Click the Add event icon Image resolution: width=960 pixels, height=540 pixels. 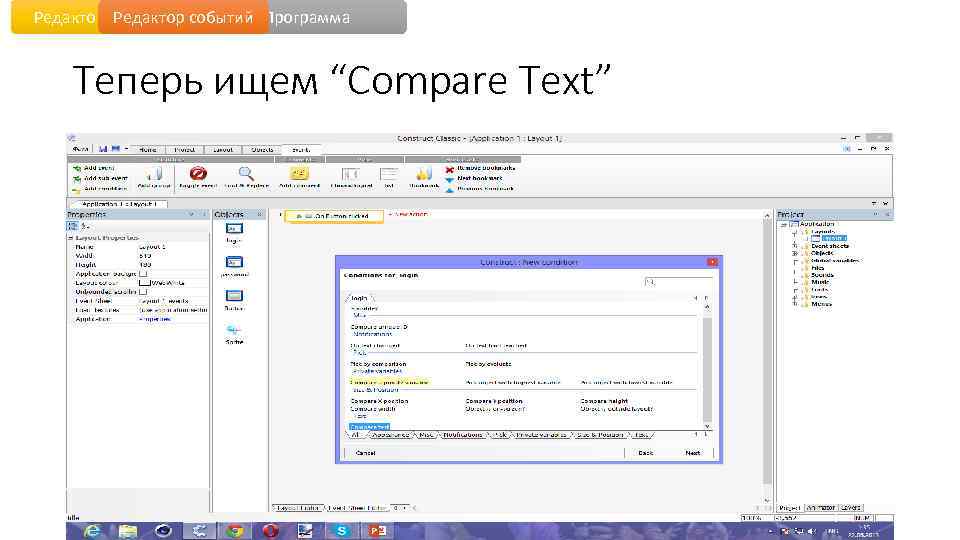77,168
